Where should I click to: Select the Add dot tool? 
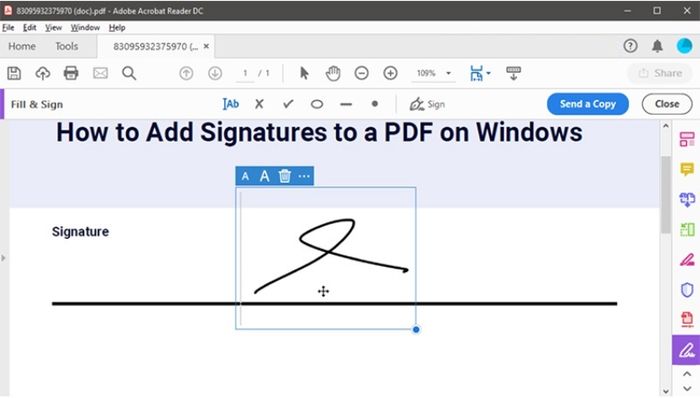point(375,104)
